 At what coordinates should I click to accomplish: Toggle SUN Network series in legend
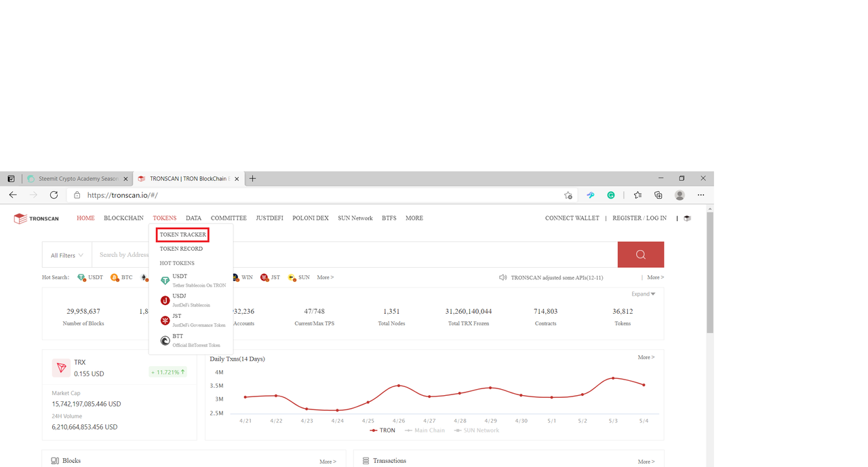(477, 430)
